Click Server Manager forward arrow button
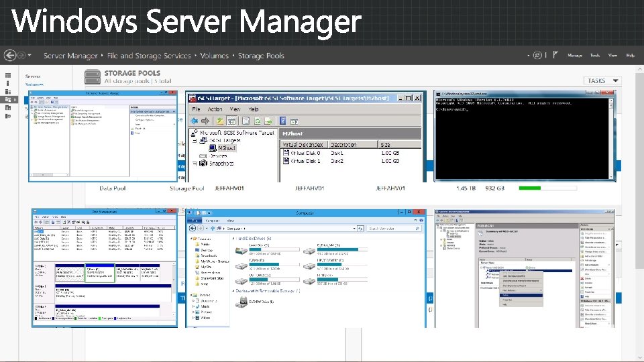The image size is (644, 362). pyautogui.click(x=21, y=55)
